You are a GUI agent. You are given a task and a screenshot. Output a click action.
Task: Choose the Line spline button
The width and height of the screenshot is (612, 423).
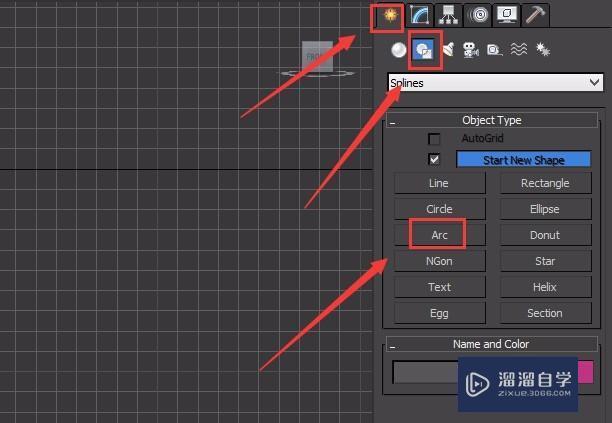tap(440, 183)
